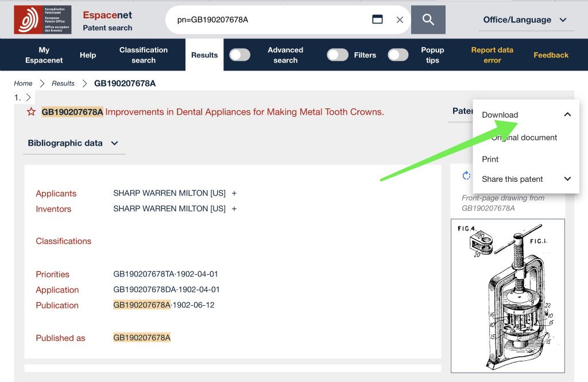
Task: Click the magnifier search button
Action: (428, 20)
